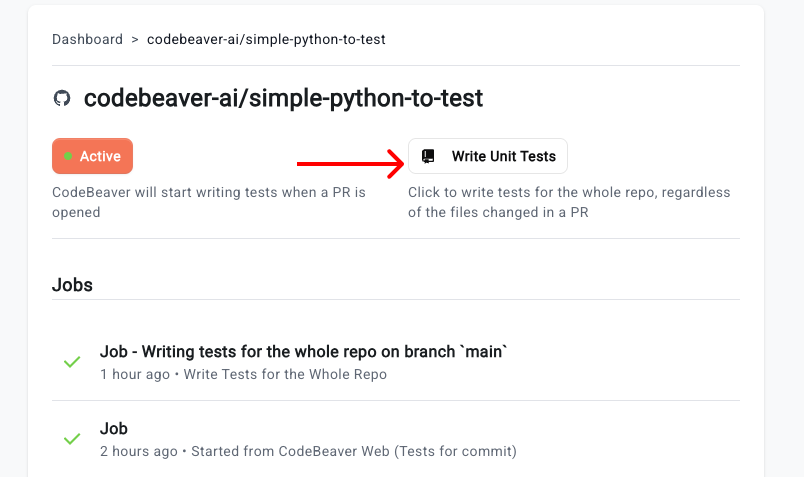Viewport: 804px width, 477px height.
Task: Click the Jobs section heading
Action: (72, 285)
